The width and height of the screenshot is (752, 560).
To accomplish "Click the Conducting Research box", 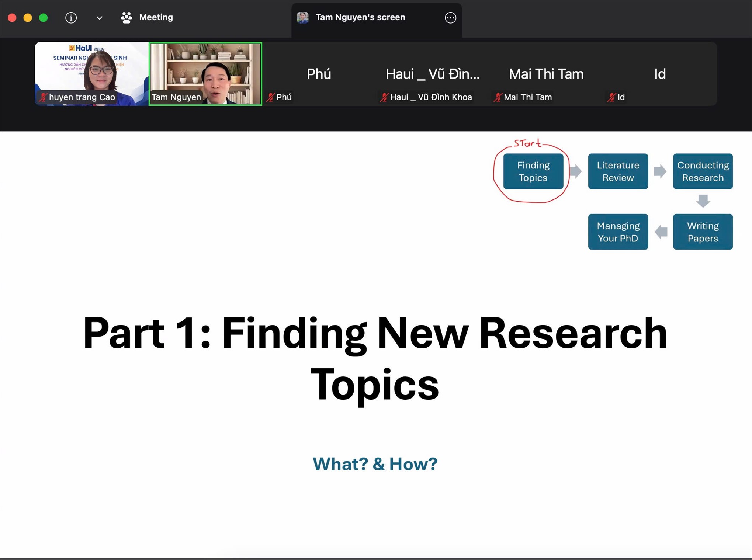I will click(703, 171).
